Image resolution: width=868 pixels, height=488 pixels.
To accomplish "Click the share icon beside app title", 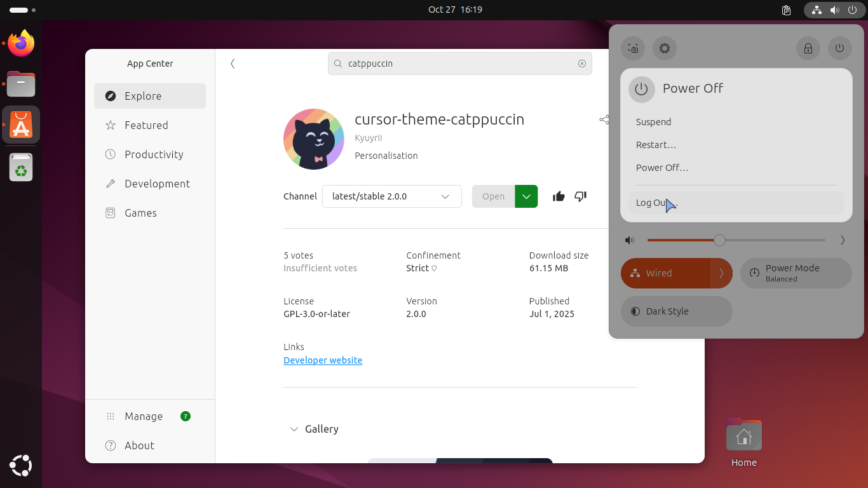I will coord(604,119).
